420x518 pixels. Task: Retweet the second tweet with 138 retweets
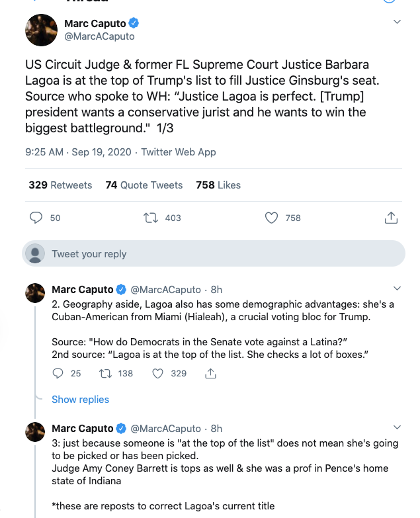point(105,373)
